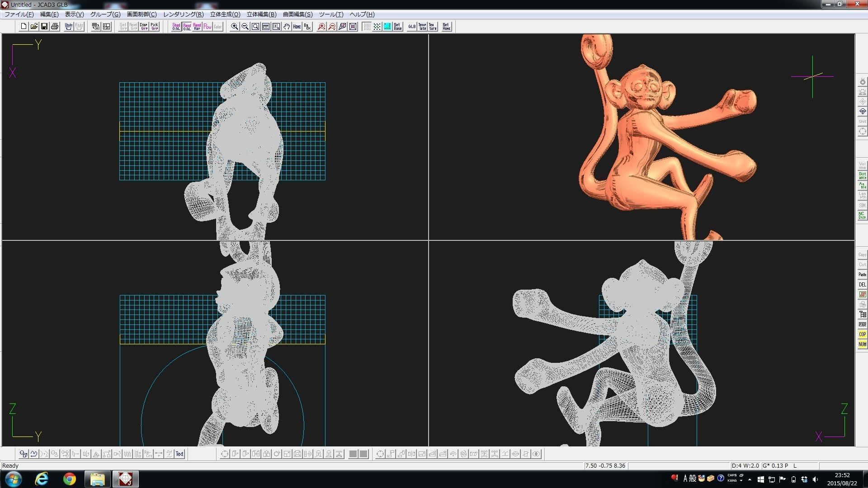The height and width of the screenshot is (488, 868).
Task: Open the ヘルプ(H) menu
Action: click(x=362, y=14)
